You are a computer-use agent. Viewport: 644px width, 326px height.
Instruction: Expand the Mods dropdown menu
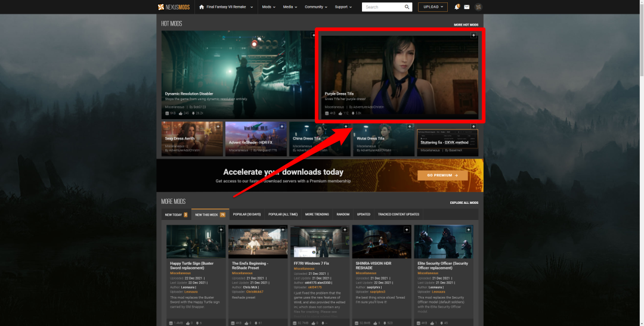click(268, 7)
